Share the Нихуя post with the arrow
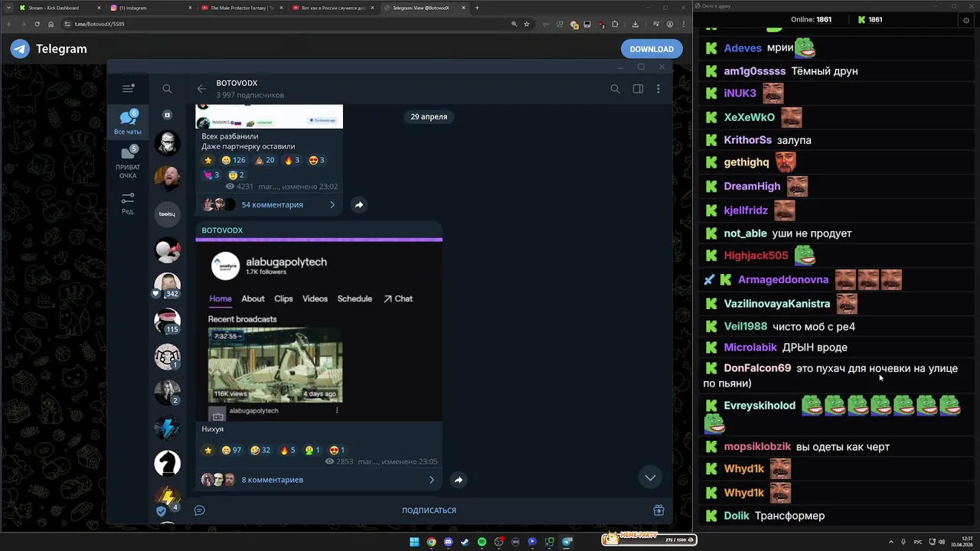The height and width of the screenshot is (551, 980). point(459,480)
